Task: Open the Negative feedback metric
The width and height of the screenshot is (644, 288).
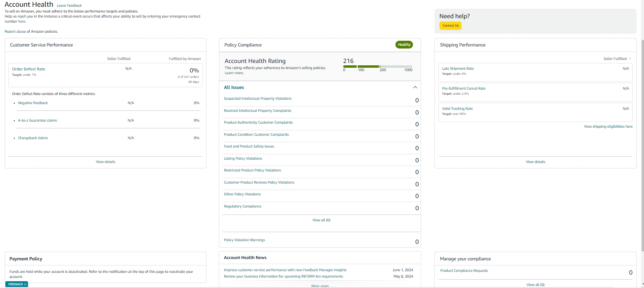Action: click(x=33, y=103)
